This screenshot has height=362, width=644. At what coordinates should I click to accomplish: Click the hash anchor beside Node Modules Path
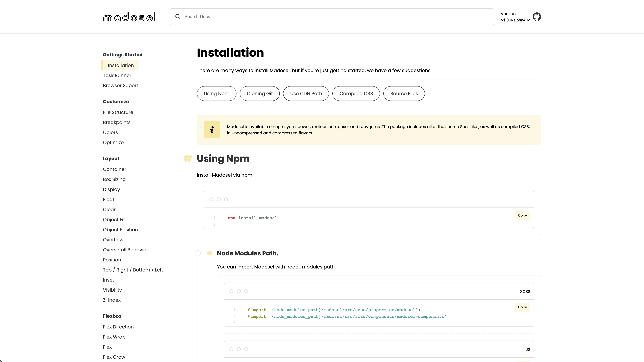[209, 253]
